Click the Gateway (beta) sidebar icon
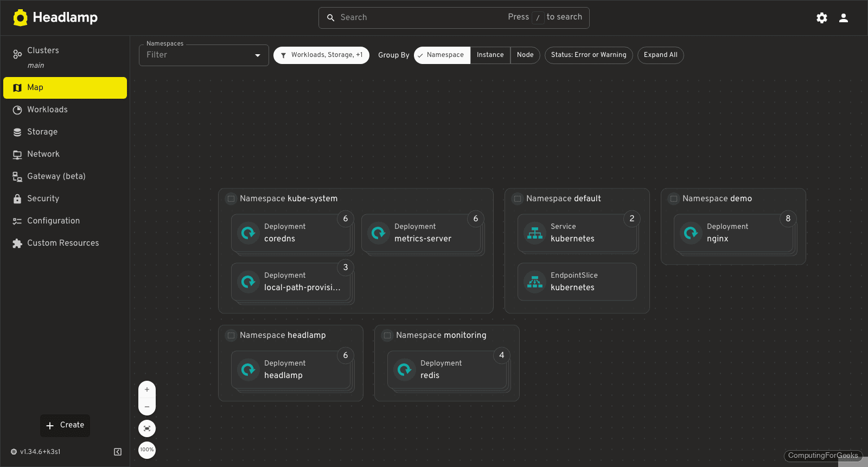 (17, 177)
